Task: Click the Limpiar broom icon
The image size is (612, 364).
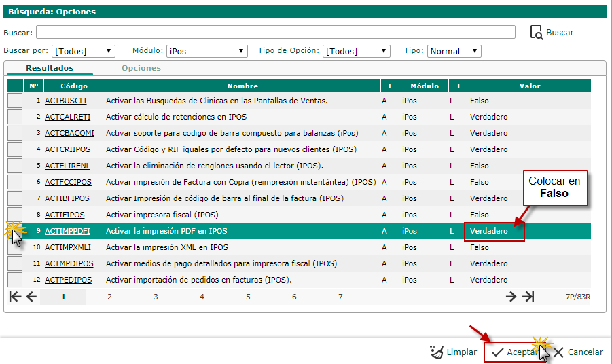Action: click(437, 352)
